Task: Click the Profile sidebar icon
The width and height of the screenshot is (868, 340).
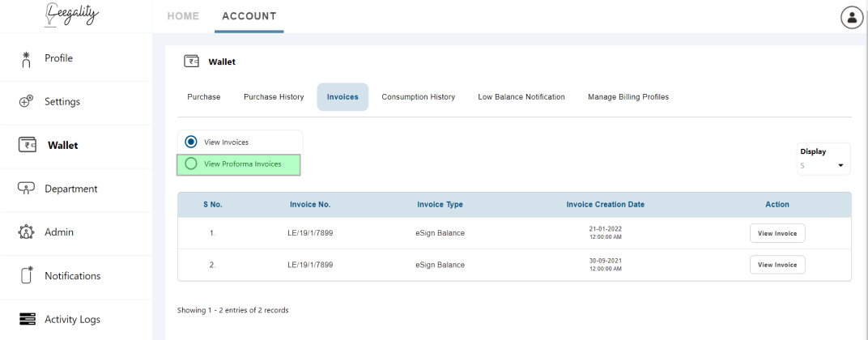Action: tap(26, 59)
